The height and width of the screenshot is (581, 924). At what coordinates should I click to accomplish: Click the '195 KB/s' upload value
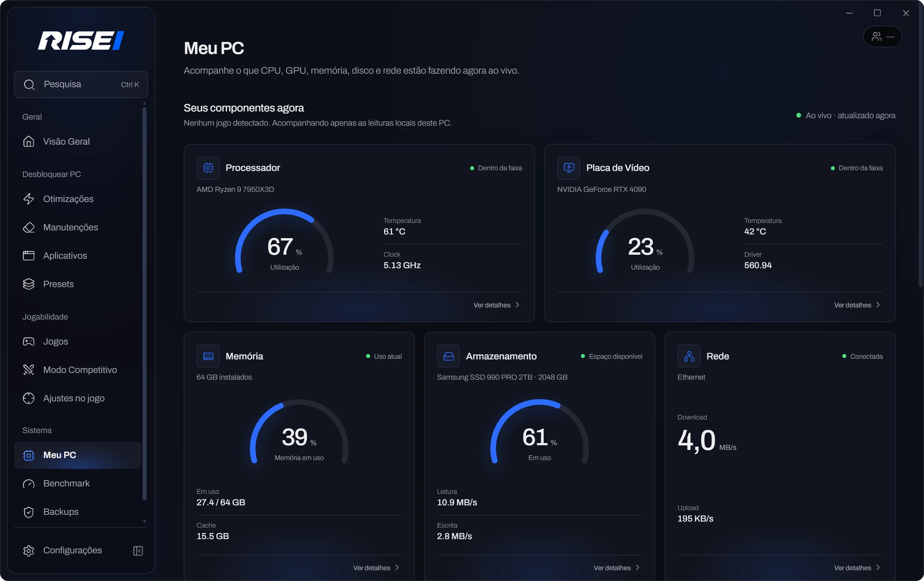click(695, 519)
